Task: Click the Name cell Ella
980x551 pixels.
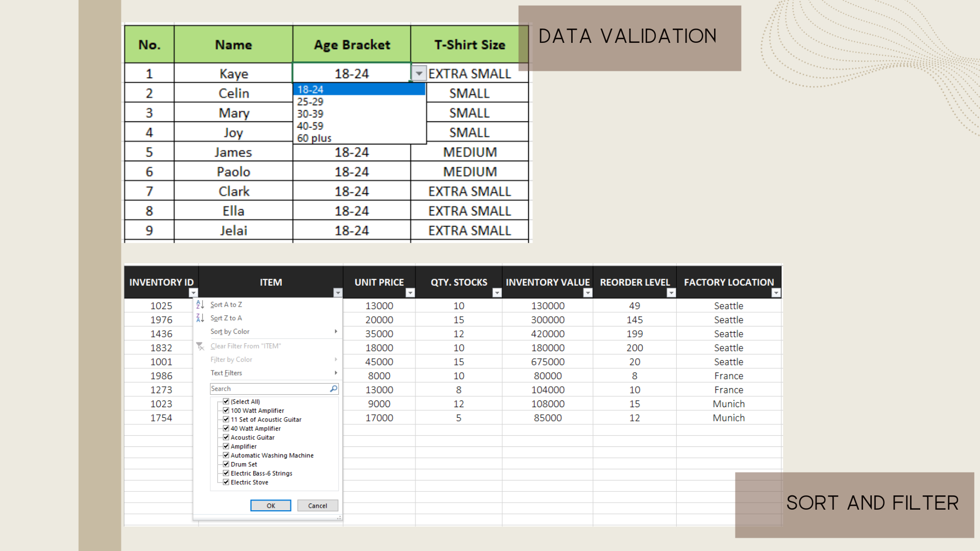Action: [234, 211]
